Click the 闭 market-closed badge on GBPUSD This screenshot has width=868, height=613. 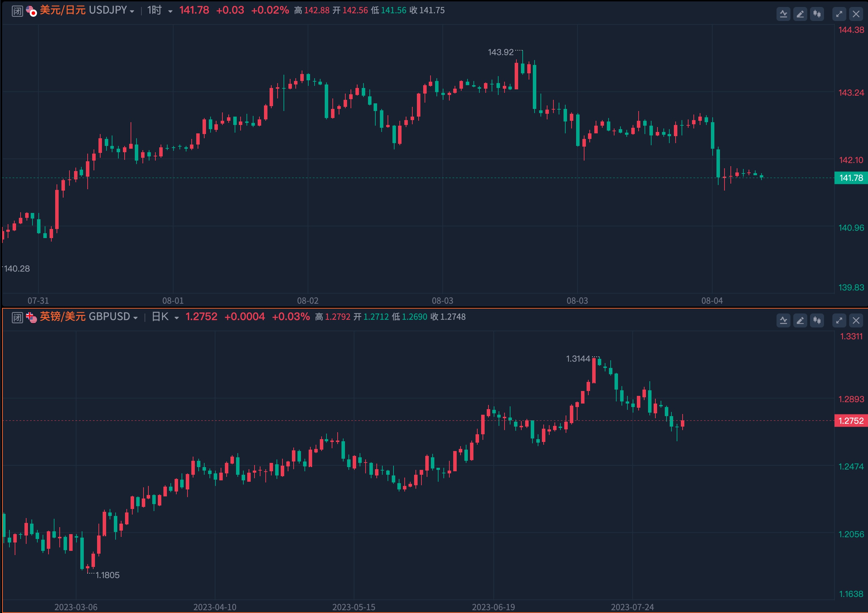click(17, 317)
